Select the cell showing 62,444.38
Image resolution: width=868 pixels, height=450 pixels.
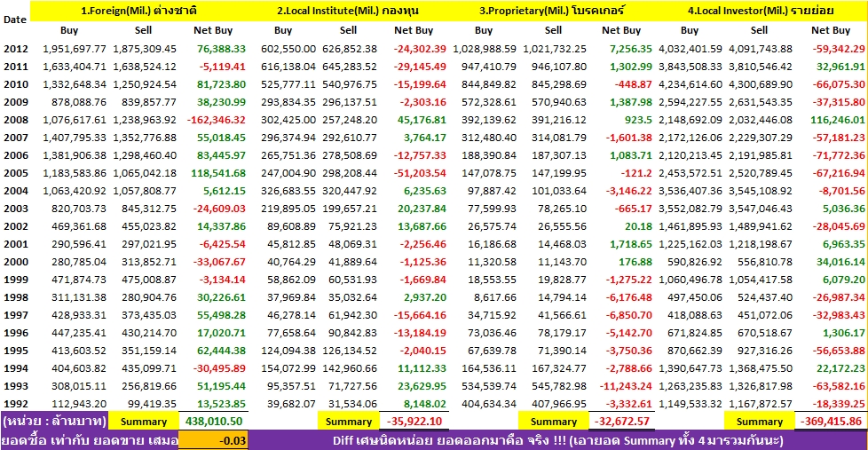click(x=221, y=351)
